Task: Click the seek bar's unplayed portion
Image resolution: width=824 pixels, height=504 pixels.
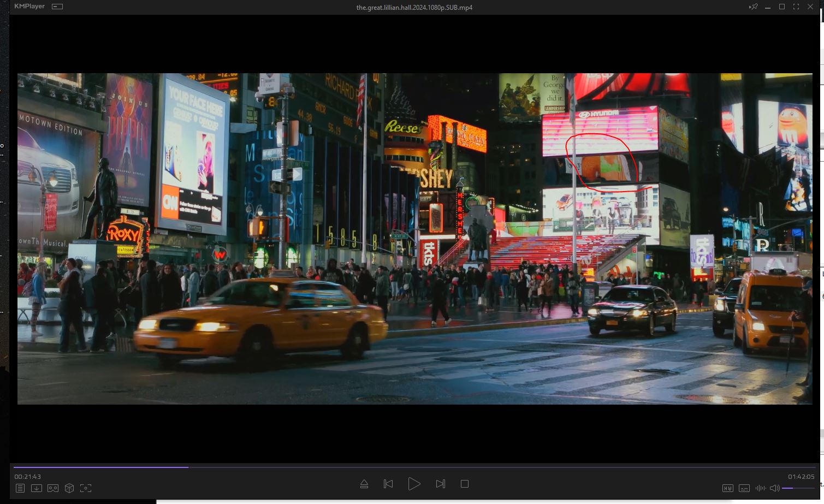Action: pyautogui.click(x=491, y=467)
